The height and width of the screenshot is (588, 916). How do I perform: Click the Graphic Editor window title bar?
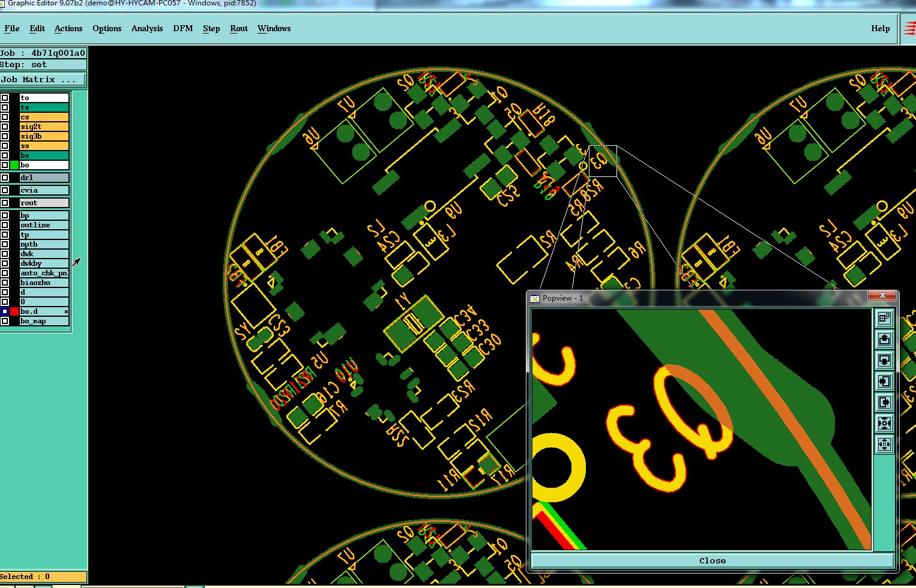[x=458, y=4]
